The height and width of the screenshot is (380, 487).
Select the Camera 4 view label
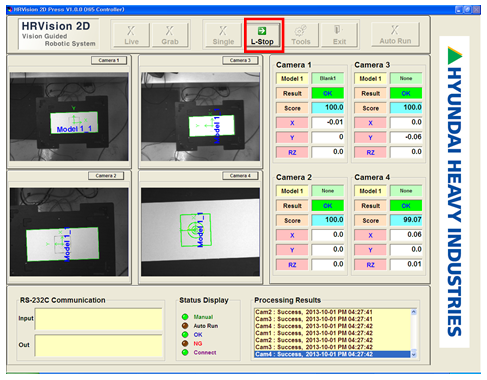(x=240, y=176)
